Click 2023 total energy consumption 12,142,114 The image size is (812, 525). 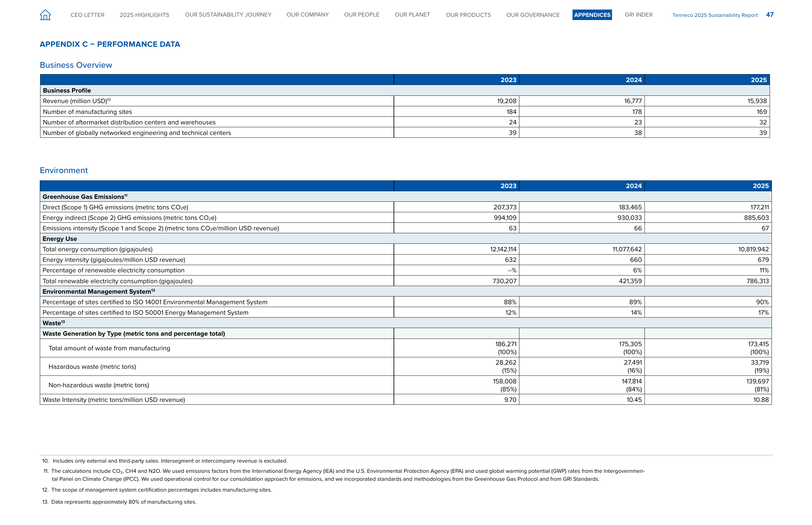(503, 249)
